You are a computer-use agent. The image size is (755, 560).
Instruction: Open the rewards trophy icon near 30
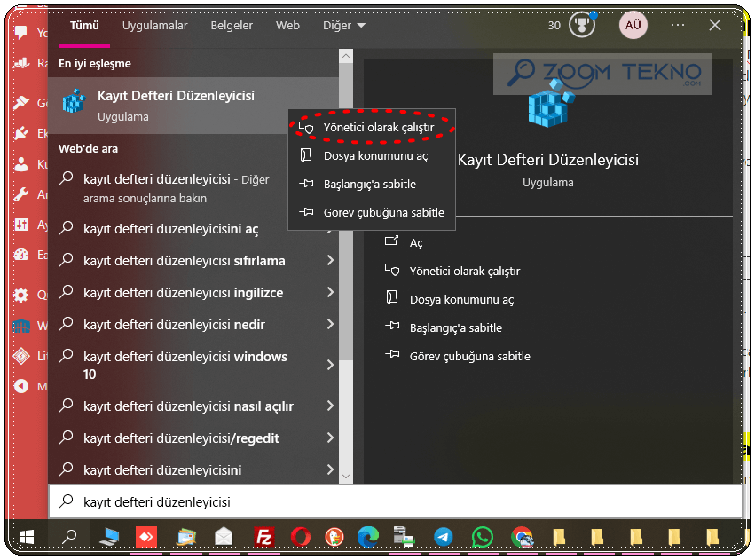(582, 25)
